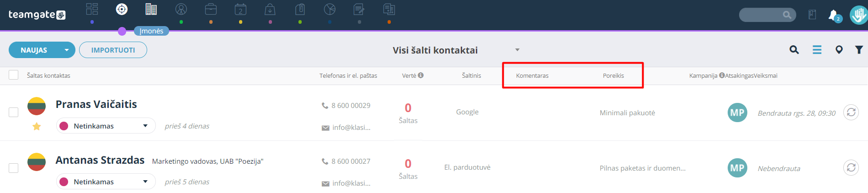Open the map pin view icon
This screenshot has height=193, width=868.
[839, 50]
